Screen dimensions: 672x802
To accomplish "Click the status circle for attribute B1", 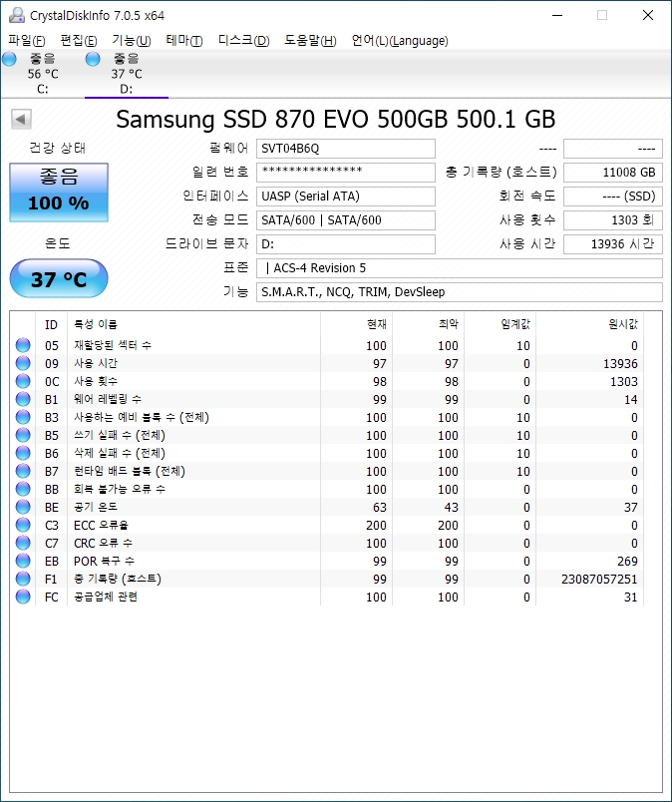I will click(x=23, y=399).
